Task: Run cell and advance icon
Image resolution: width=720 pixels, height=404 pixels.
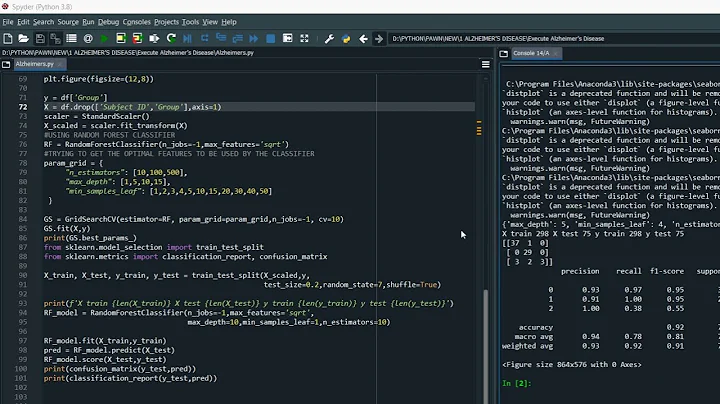Action: pos(137,39)
